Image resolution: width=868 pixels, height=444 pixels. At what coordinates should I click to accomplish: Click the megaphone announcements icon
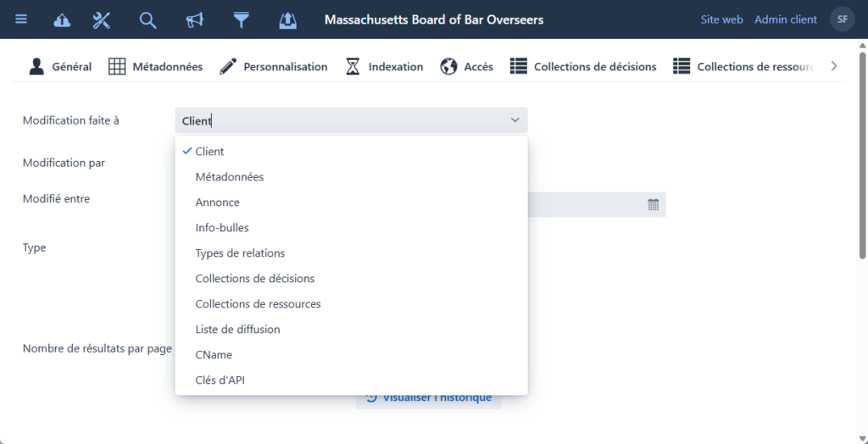coord(195,19)
